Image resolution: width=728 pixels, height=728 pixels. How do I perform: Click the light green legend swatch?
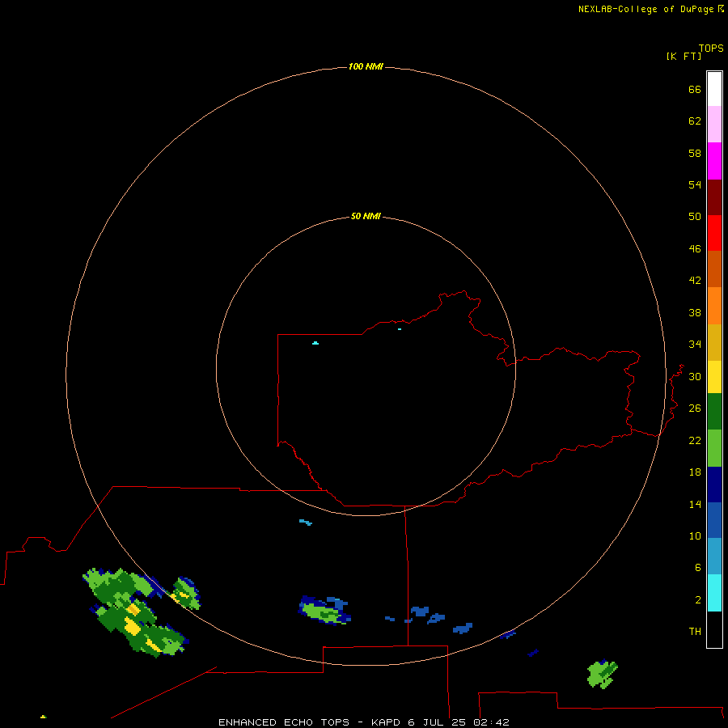click(714, 448)
